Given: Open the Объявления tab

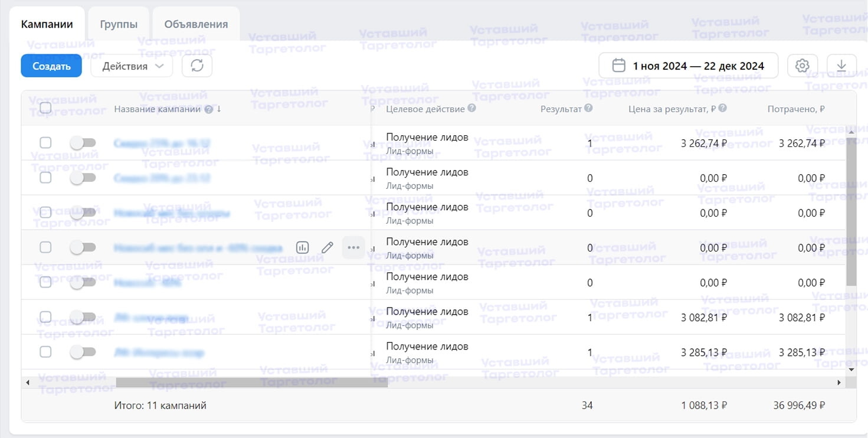Looking at the screenshot, I should pyautogui.click(x=196, y=24).
